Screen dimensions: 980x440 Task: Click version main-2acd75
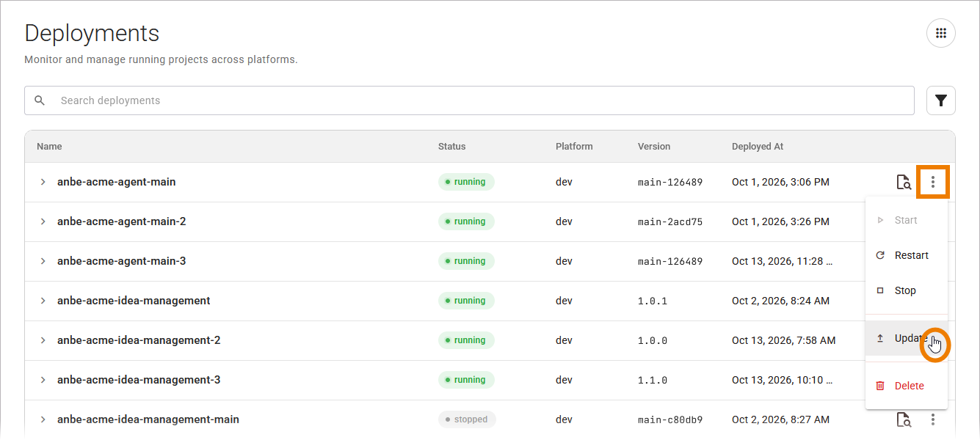pos(670,221)
